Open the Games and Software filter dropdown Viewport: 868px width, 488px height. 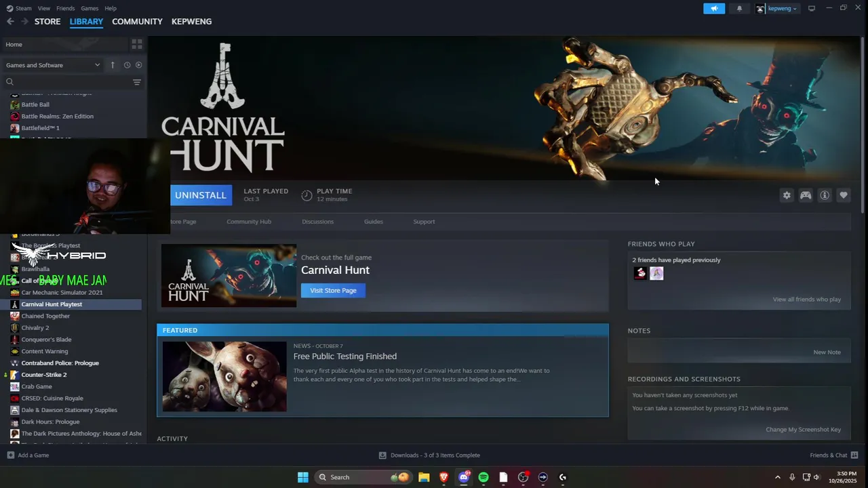(53, 65)
